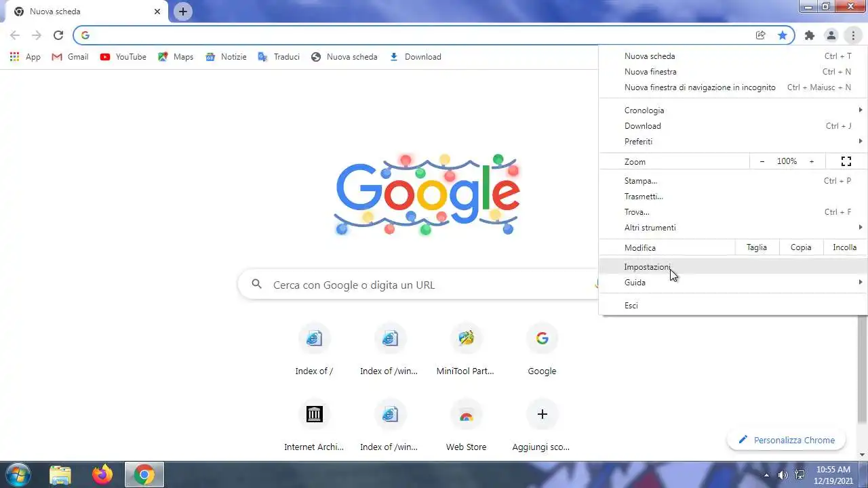The width and height of the screenshot is (868, 488).
Task: Open a new tab with plus button
Action: [x=182, y=12]
